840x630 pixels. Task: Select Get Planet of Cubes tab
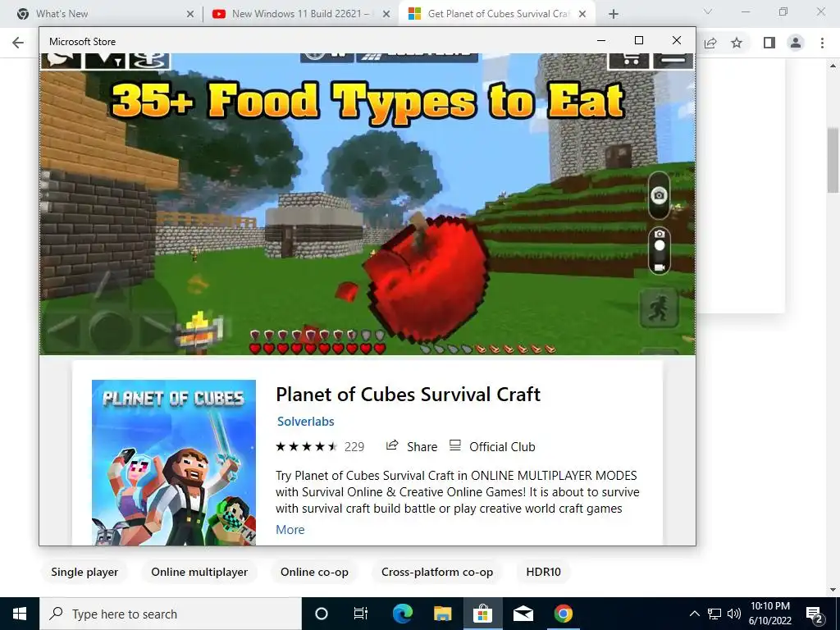pos(498,14)
